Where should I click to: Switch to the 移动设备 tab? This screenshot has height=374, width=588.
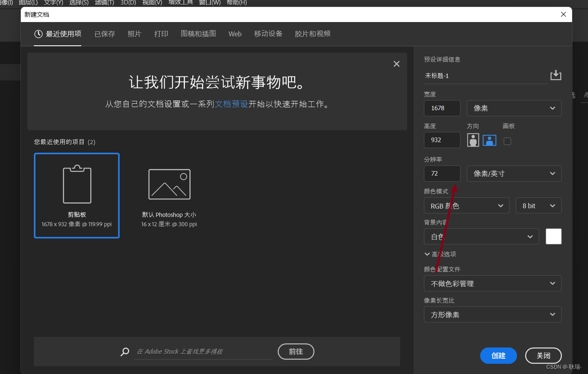click(x=268, y=34)
